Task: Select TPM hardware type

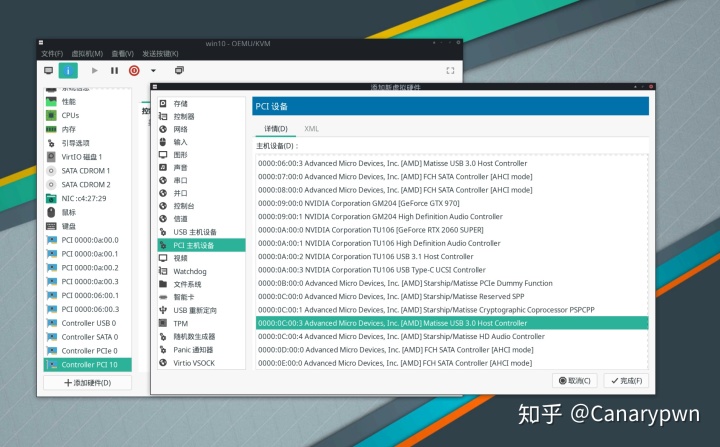Action: pyautogui.click(x=201, y=323)
